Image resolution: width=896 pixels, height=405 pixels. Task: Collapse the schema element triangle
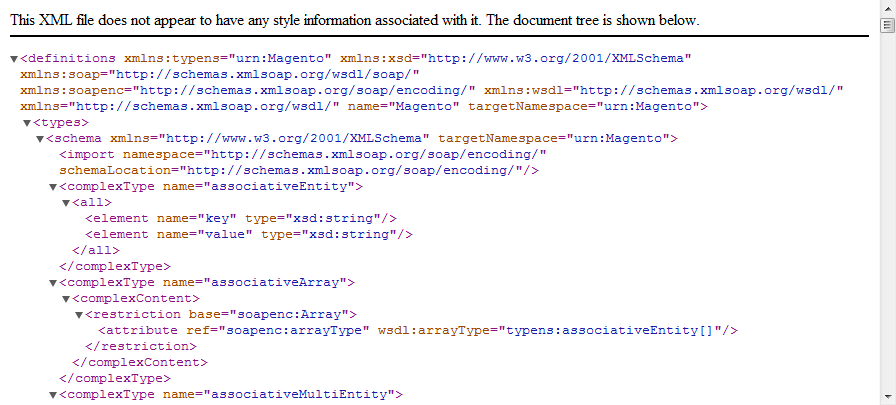pos(40,138)
